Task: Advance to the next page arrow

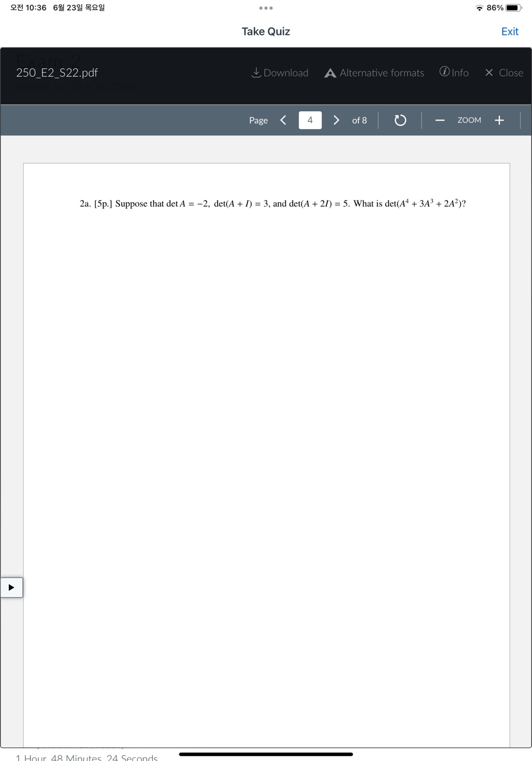Action: (336, 120)
